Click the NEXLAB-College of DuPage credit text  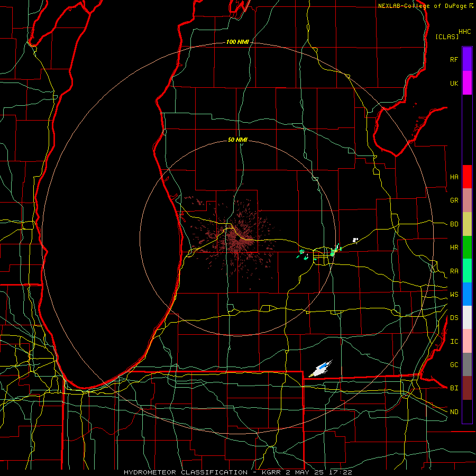coord(422,6)
